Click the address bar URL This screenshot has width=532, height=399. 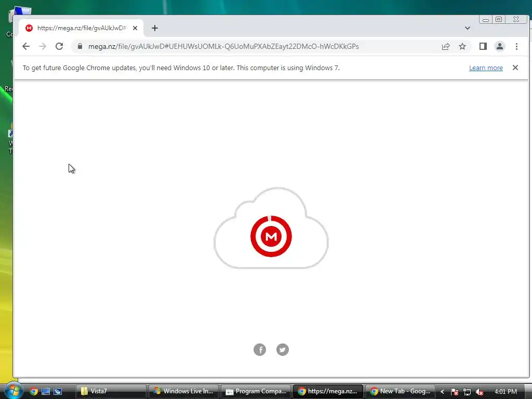click(223, 46)
